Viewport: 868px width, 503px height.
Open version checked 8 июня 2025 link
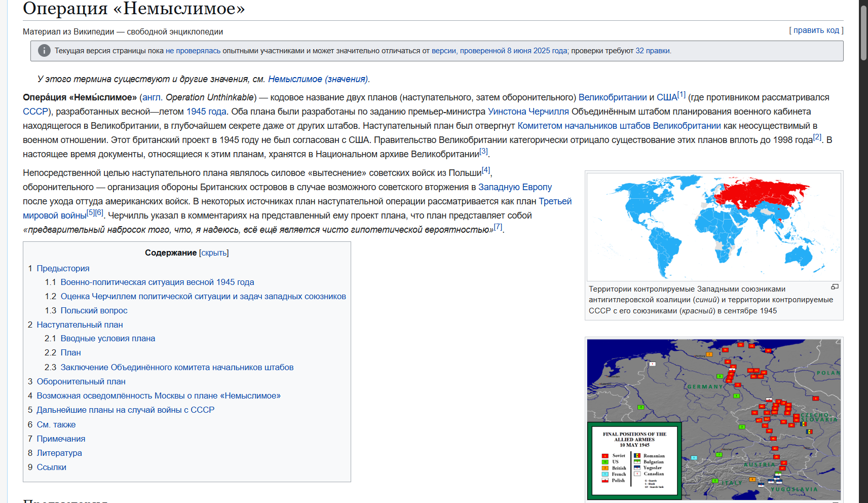[499, 51]
